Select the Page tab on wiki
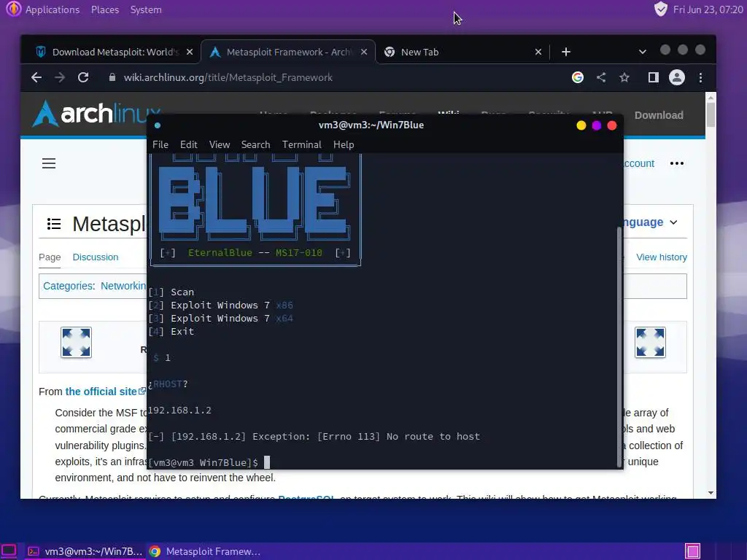747x560 pixels. pyautogui.click(x=50, y=257)
